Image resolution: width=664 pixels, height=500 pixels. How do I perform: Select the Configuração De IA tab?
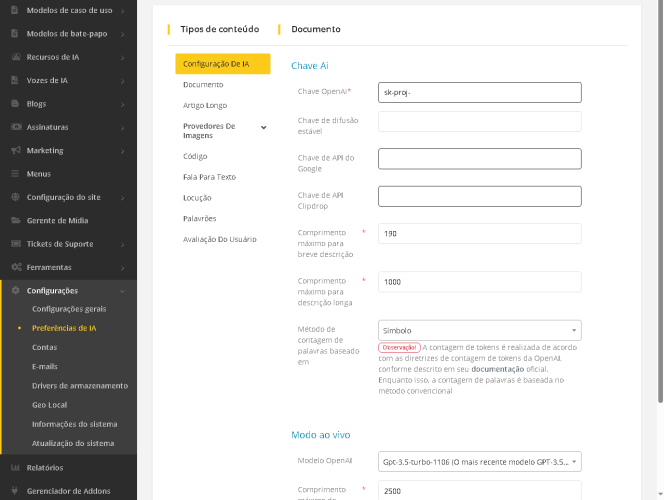[x=222, y=64]
